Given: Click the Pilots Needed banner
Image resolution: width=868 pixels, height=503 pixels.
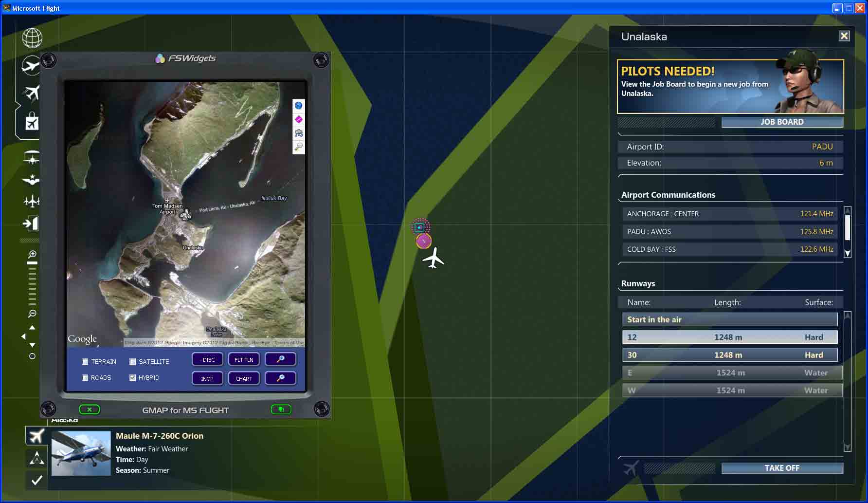Looking at the screenshot, I should pyautogui.click(x=730, y=87).
